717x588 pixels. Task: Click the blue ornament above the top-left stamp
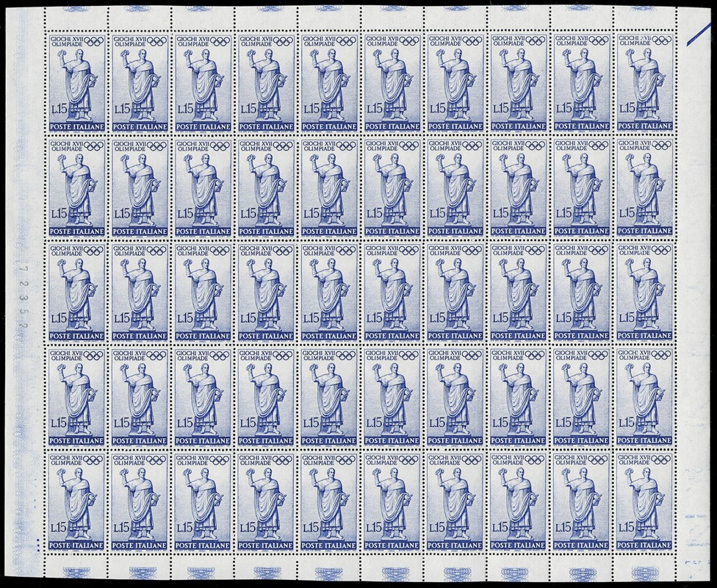pos(76,10)
